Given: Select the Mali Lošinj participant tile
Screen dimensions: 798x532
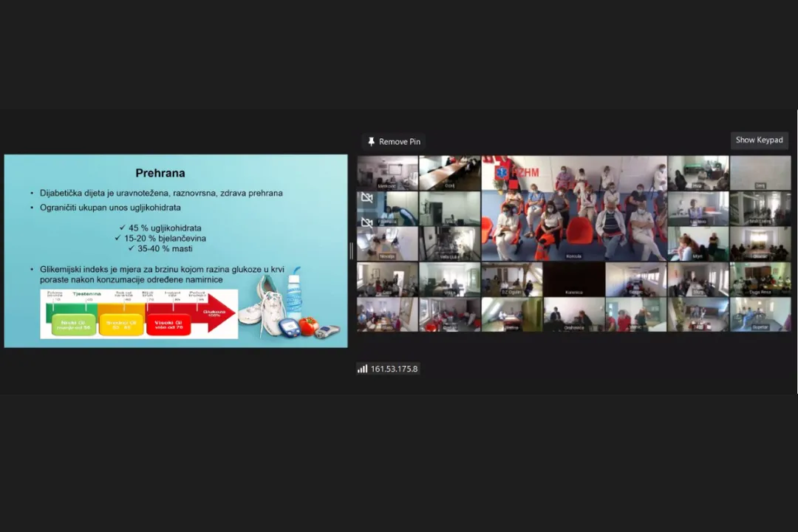Looking at the screenshot, I should point(760,208).
